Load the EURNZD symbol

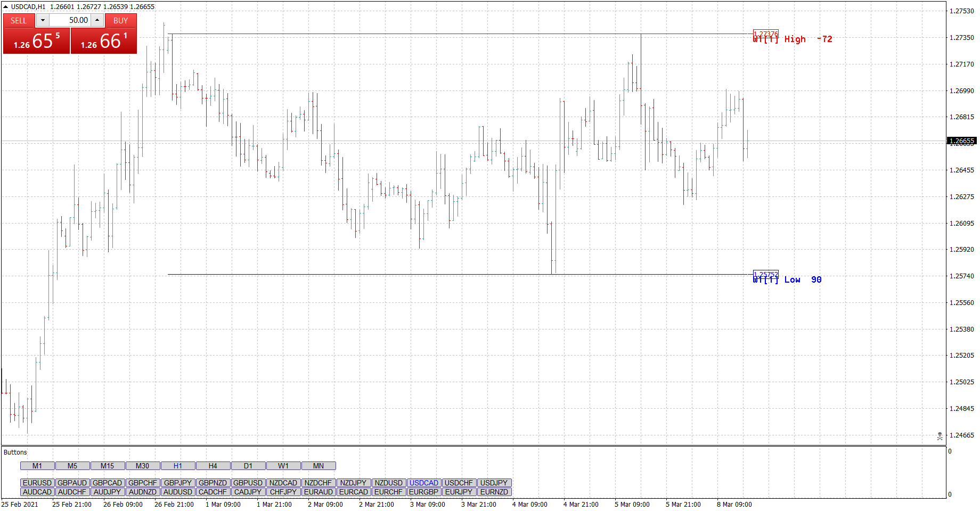pos(494,492)
